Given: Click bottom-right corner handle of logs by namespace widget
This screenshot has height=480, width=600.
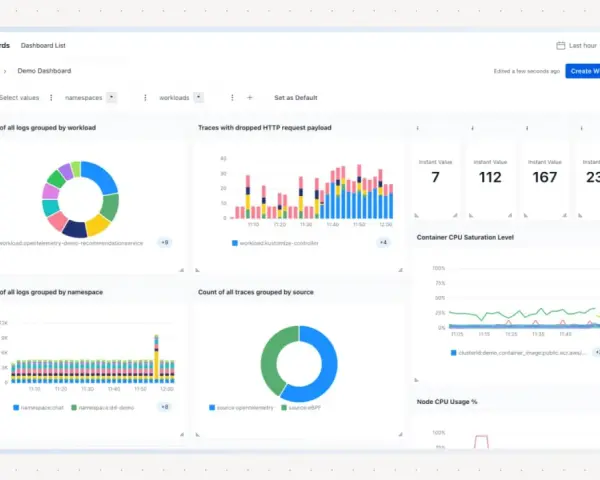Looking at the screenshot, I should click(x=182, y=434).
